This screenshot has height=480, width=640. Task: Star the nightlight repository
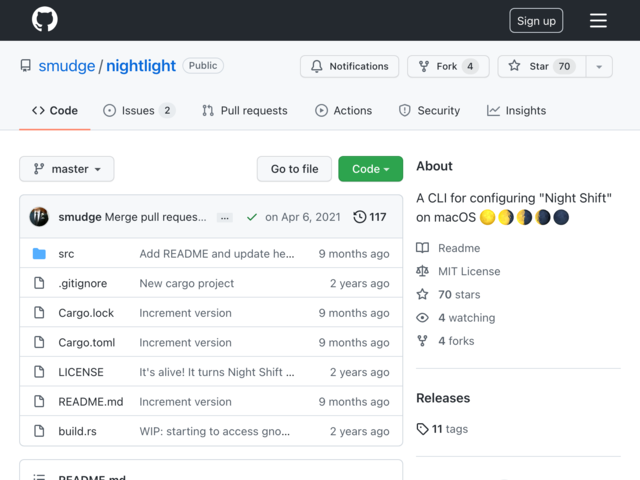coord(542,66)
